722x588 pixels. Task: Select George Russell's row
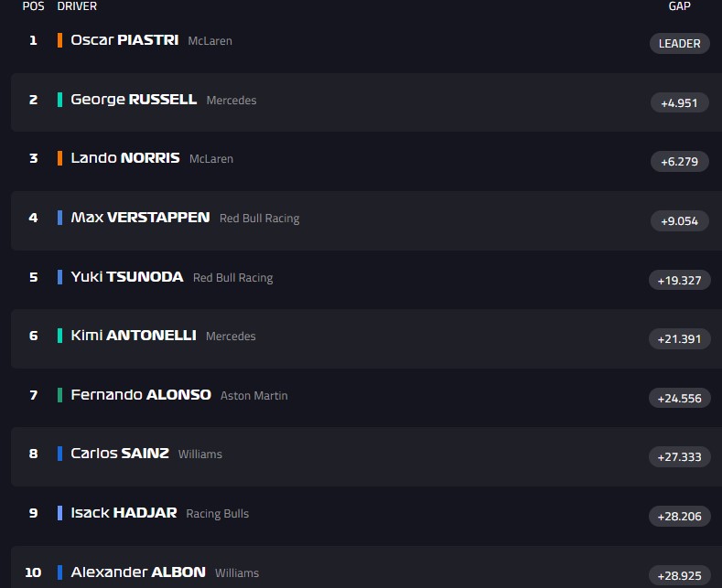(x=134, y=100)
